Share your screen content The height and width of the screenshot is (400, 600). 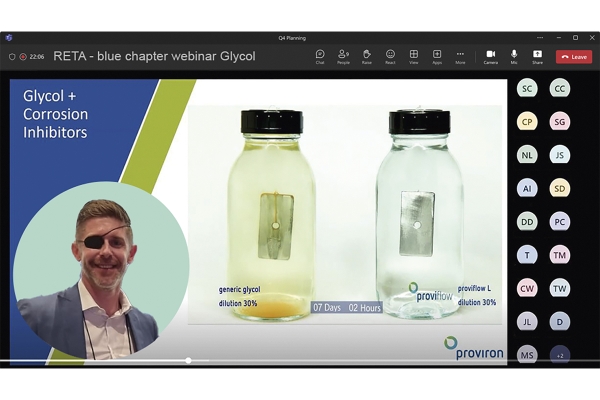click(537, 57)
